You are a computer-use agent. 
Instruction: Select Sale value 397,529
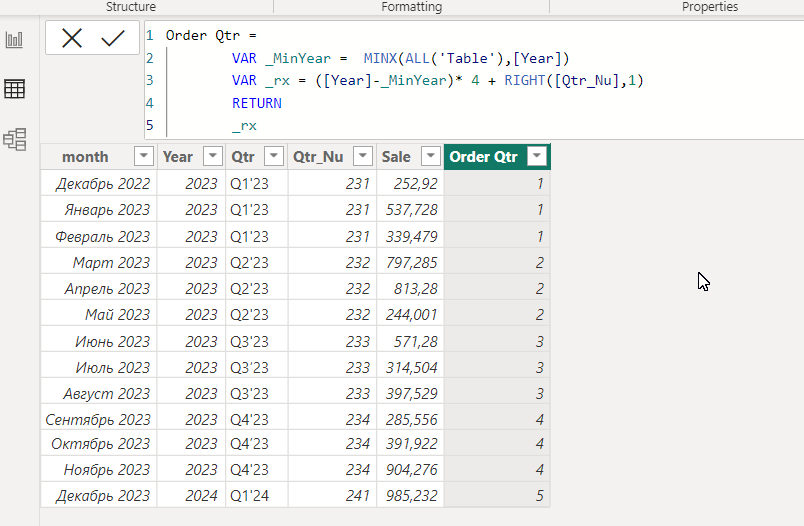click(410, 394)
